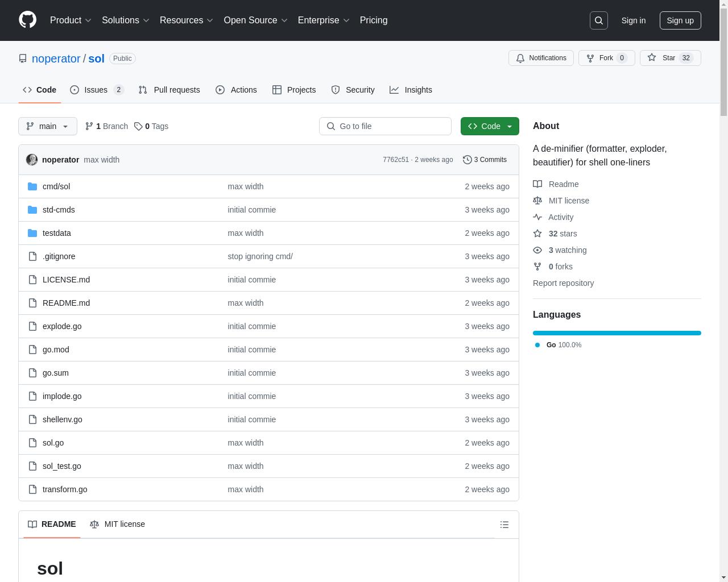This screenshot has width=728, height=582.
Task: Select the MIT license tab below file list
Action: [x=117, y=524]
